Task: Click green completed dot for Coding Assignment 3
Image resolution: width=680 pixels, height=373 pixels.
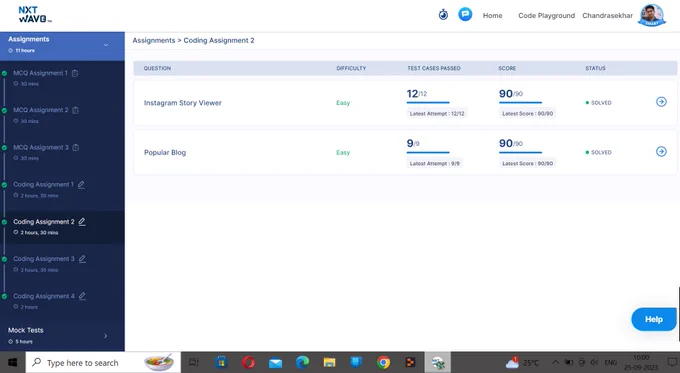Action: tap(4, 259)
